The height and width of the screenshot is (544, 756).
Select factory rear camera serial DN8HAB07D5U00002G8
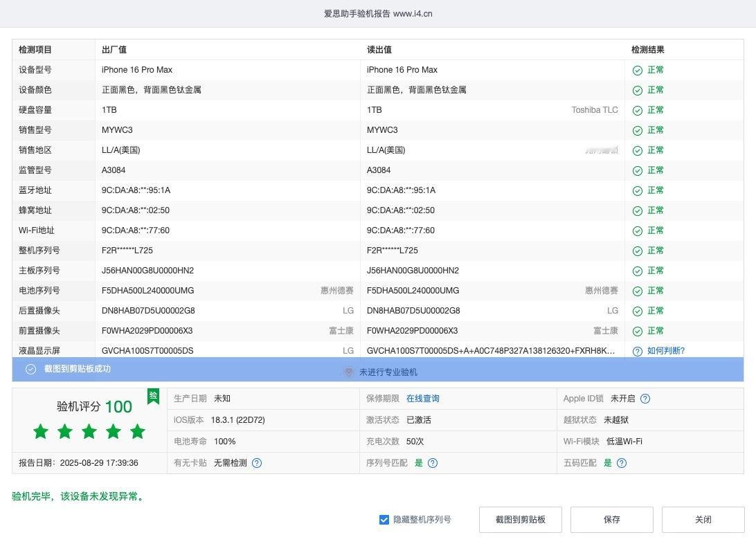click(x=148, y=311)
